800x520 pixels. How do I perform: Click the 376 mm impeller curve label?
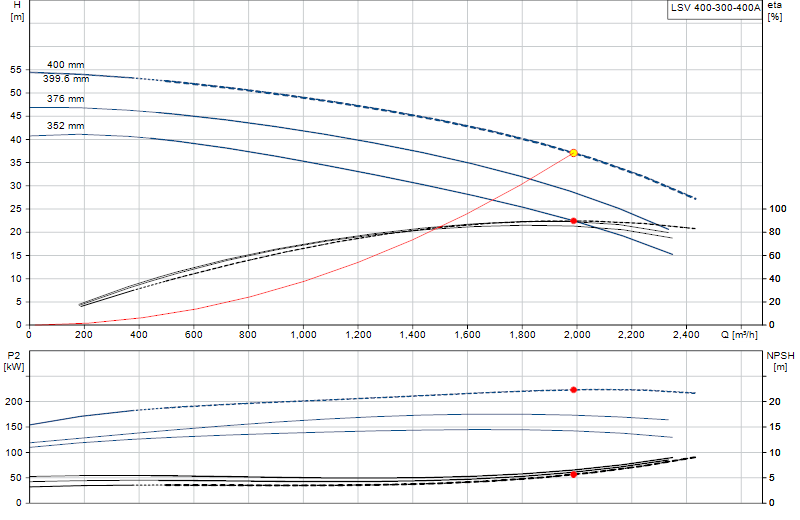tap(65, 98)
